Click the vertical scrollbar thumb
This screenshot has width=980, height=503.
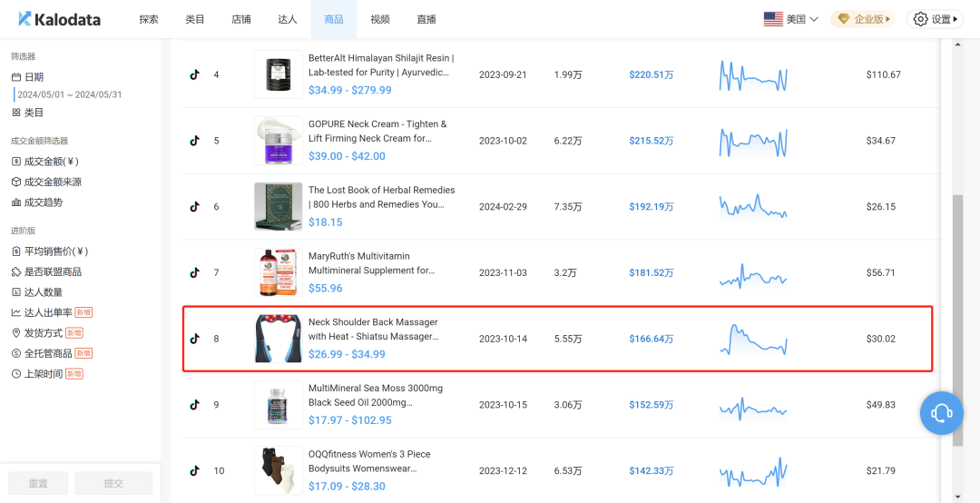pos(957,320)
